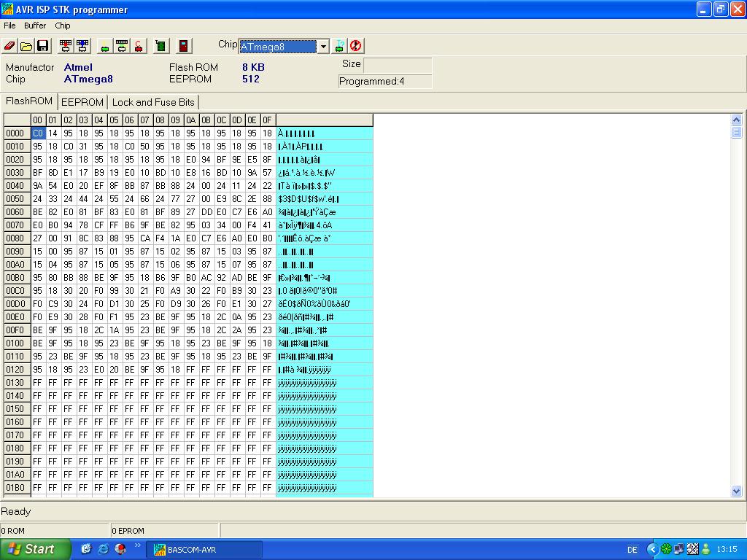
Task: Select hex cell C0 at address 0000
Action: 38,133
